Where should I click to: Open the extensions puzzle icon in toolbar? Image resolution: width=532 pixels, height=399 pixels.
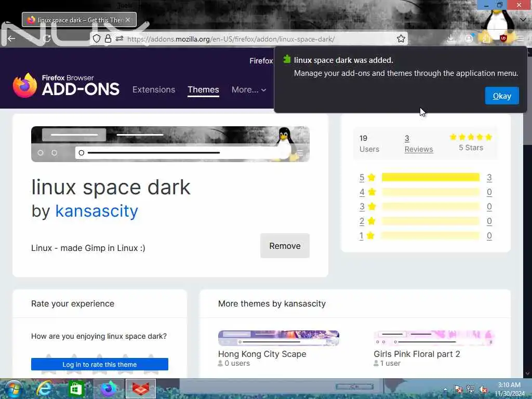tap(486, 38)
